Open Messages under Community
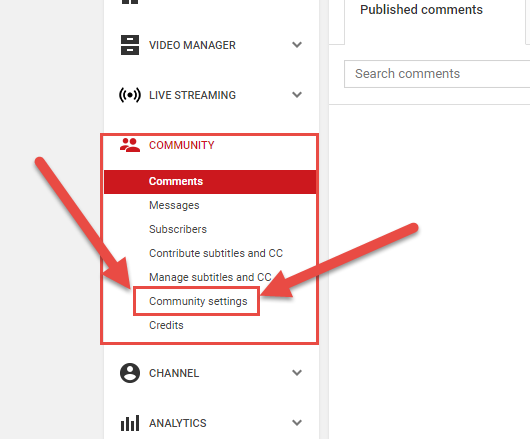This screenshot has width=530, height=439. click(x=174, y=205)
